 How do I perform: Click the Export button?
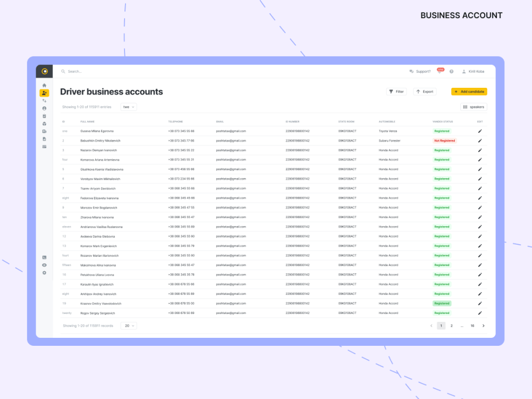tap(425, 92)
